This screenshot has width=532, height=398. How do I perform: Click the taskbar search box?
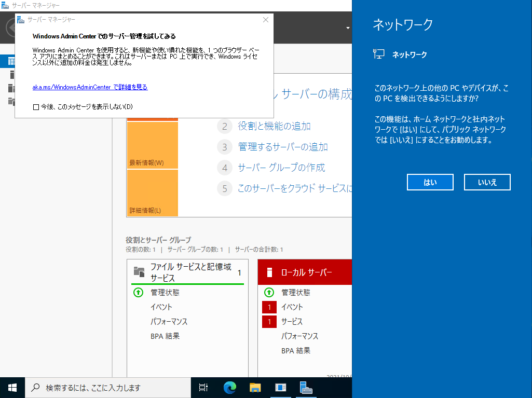pyautogui.click(x=108, y=388)
